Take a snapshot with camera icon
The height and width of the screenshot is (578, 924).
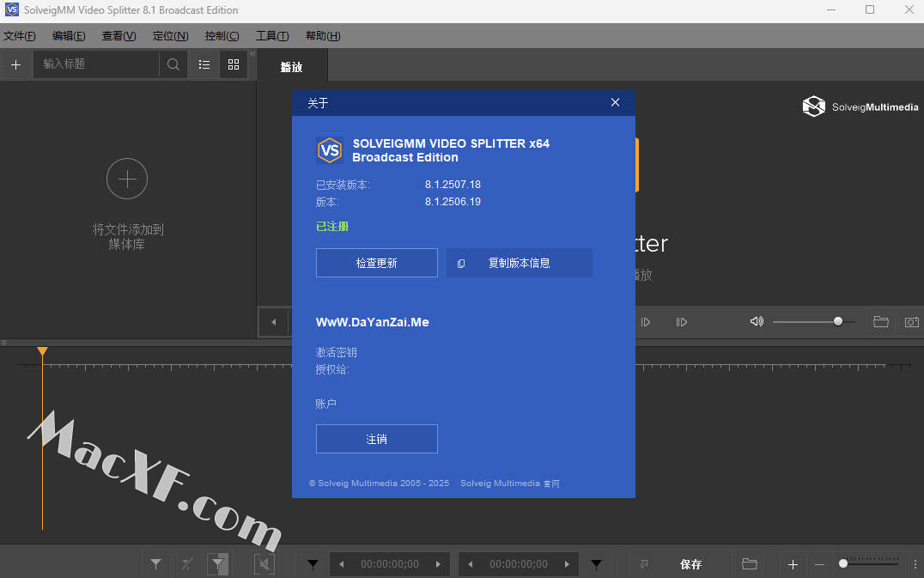(911, 322)
